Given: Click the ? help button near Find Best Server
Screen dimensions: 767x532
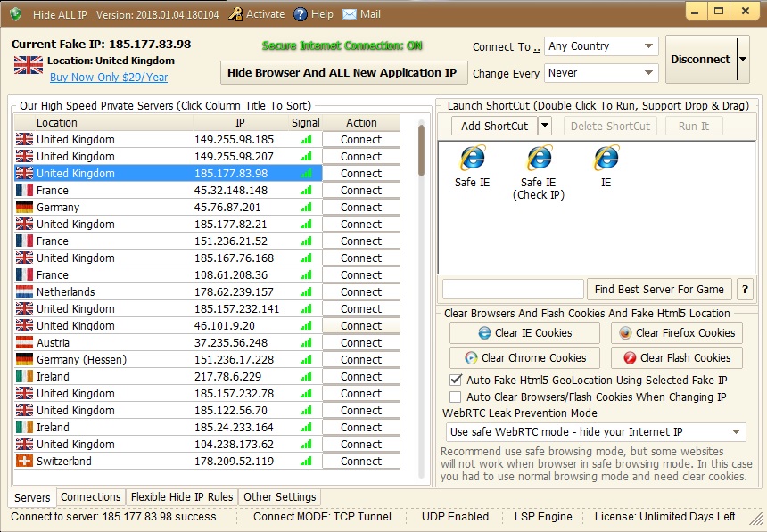Looking at the screenshot, I should (x=745, y=290).
